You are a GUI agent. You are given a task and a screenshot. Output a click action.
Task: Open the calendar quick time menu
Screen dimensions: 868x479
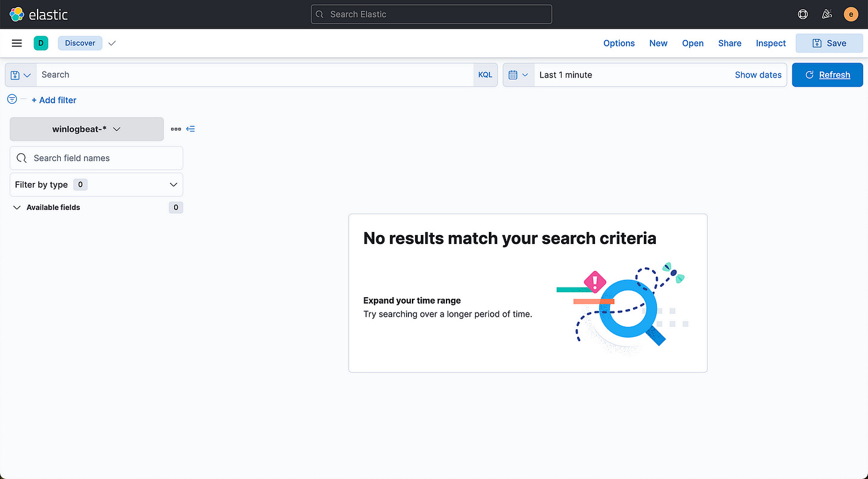[519, 75]
